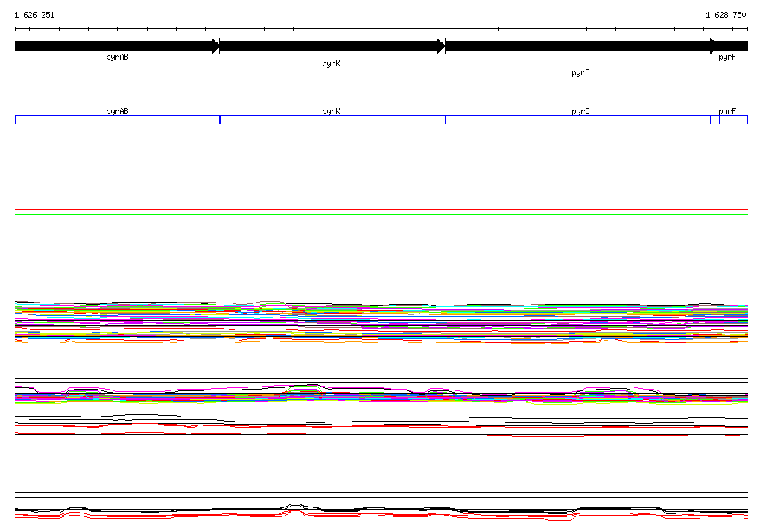
Task: Click the pyrAB label under black arrow
Action: 117,57
